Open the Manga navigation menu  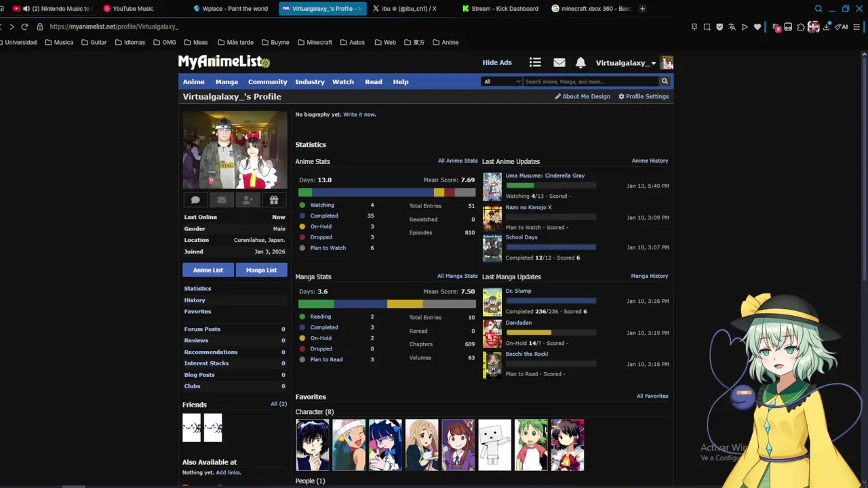[226, 81]
